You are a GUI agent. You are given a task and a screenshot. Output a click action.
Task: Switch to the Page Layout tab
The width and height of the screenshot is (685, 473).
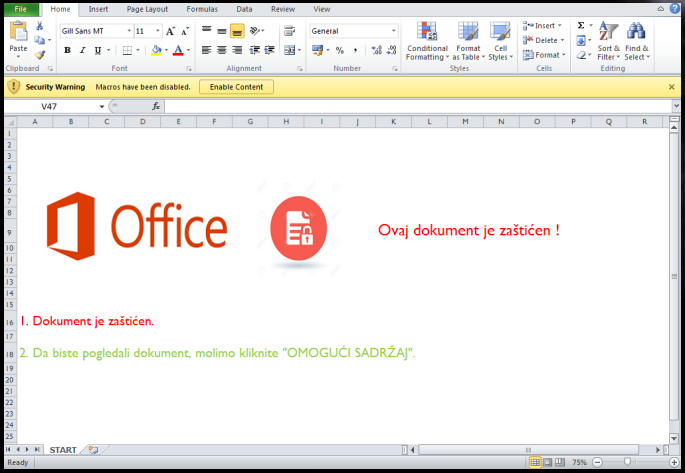(x=147, y=9)
